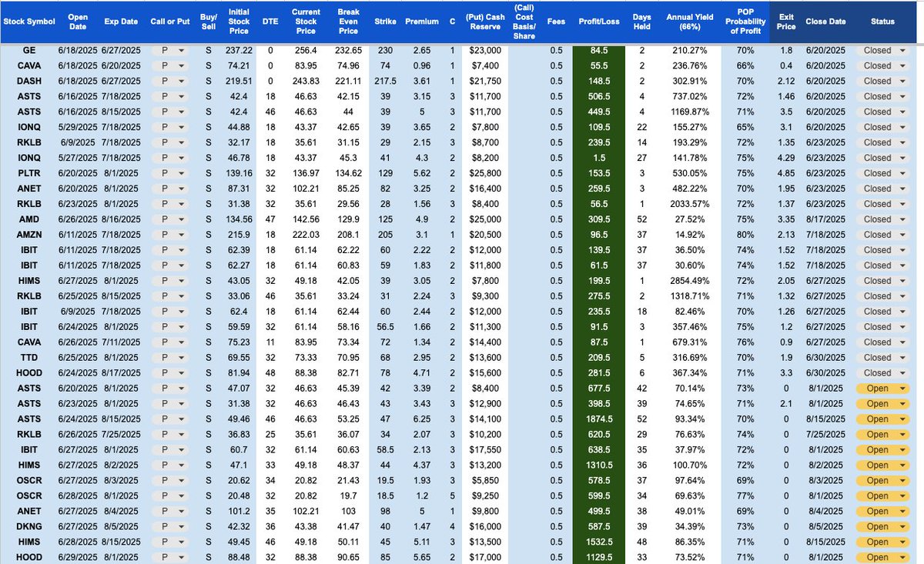The height and width of the screenshot is (564, 924).
Task: Click the 1169.87% annual yield cell
Action: 690,112
